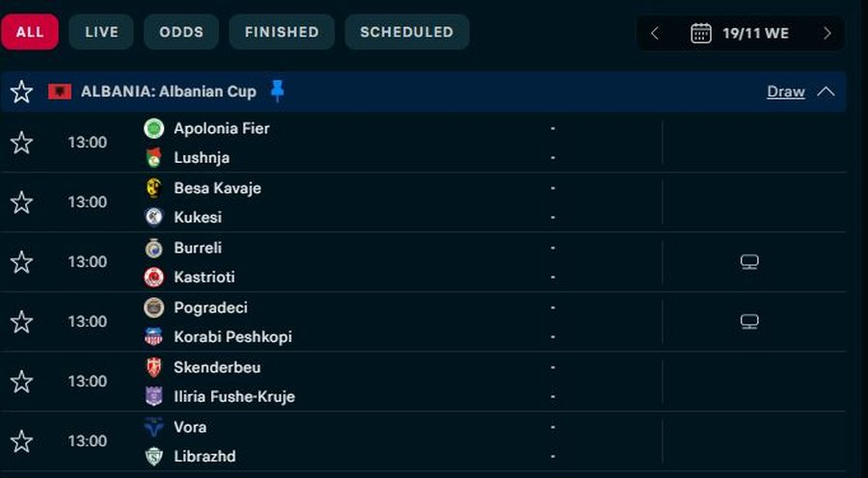Open the Draw link

click(785, 92)
